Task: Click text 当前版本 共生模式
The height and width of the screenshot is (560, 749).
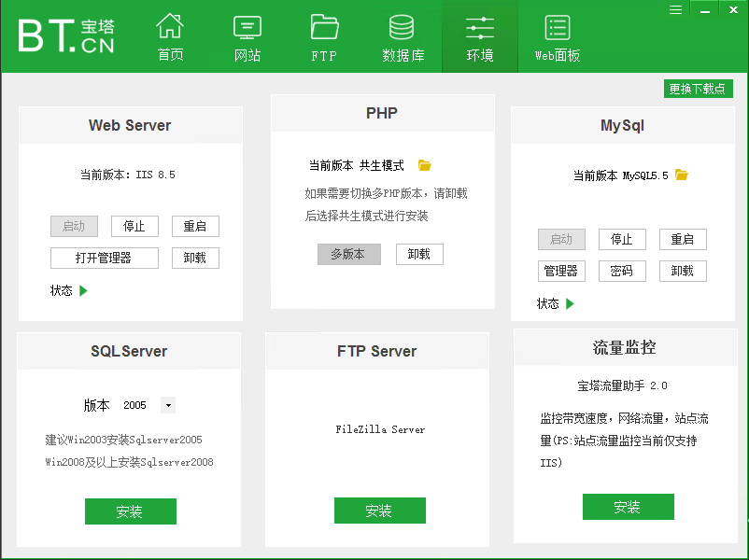Action: (x=357, y=165)
